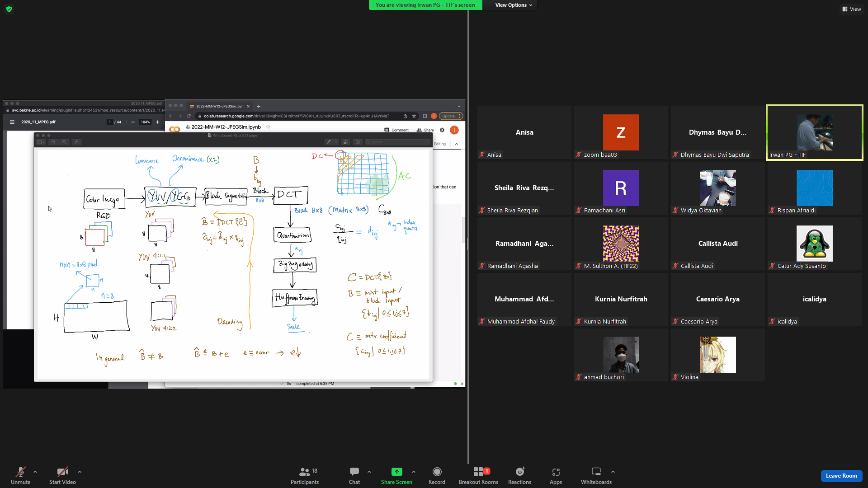Image resolution: width=868 pixels, height=488 pixels.
Task: Click the Colab address bar
Action: tap(296, 116)
